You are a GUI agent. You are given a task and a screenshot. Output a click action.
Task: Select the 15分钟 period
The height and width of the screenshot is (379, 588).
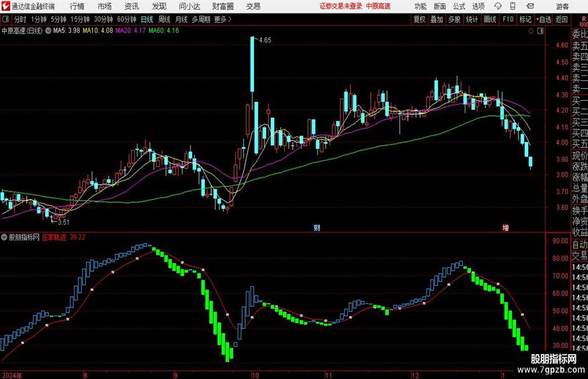pos(80,19)
